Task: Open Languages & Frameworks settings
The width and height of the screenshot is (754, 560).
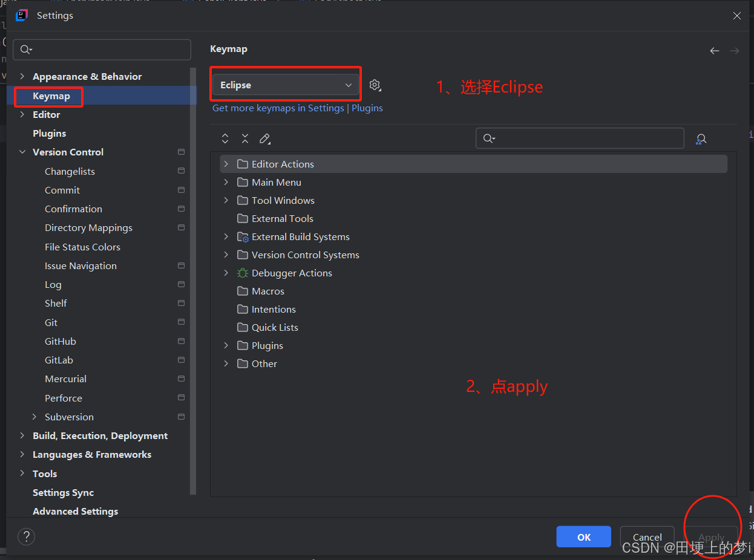Action: point(92,454)
